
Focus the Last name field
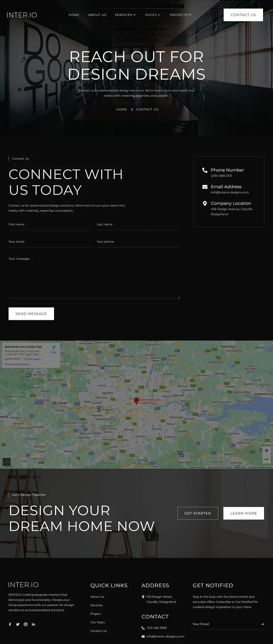pos(138,225)
